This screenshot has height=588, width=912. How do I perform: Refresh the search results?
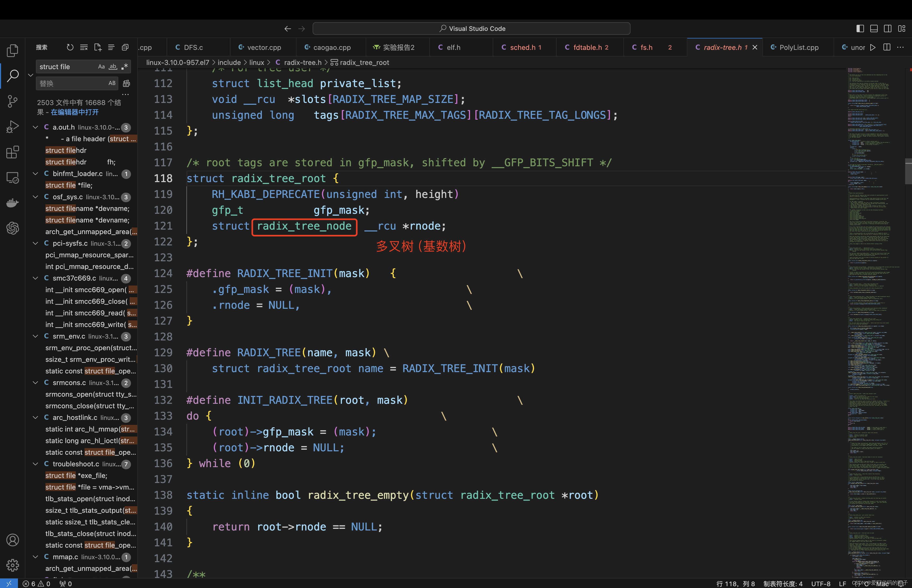click(x=70, y=47)
